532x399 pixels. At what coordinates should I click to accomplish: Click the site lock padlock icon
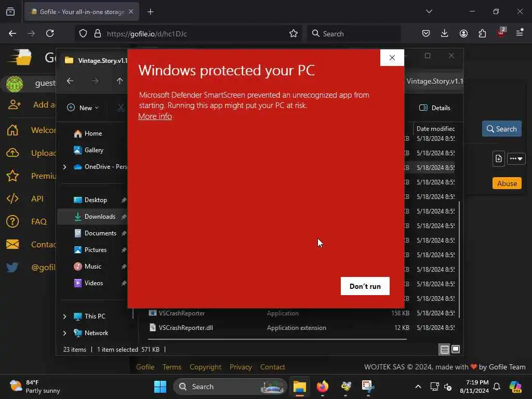tap(98, 33)
